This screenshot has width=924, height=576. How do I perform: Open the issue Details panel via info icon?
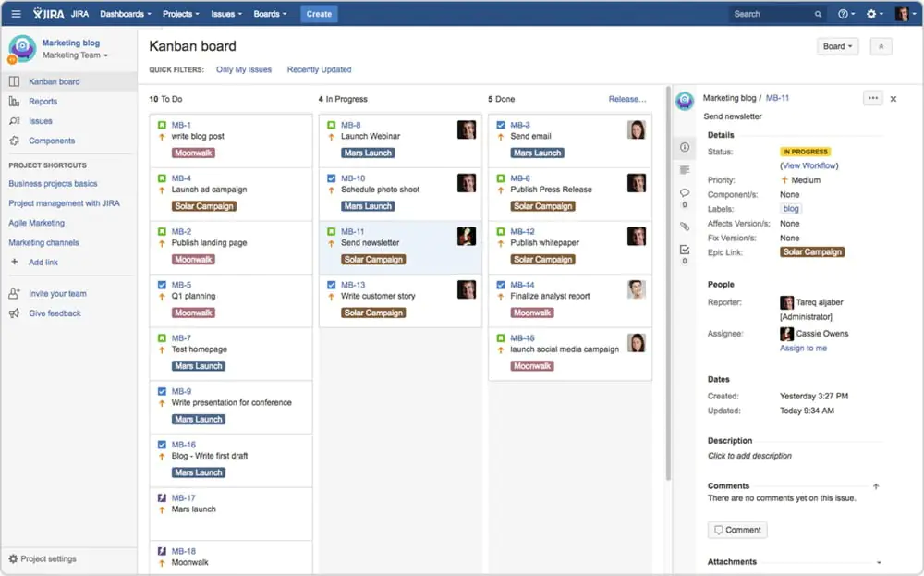click(x=684, y=146)
